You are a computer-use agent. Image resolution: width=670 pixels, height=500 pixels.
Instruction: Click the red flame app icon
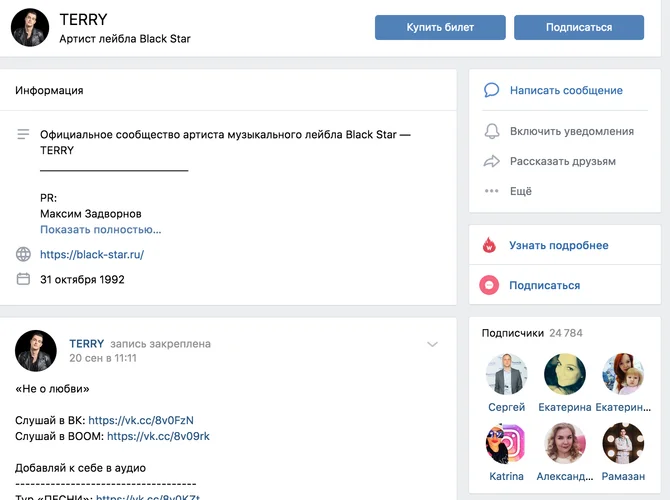(489, 245)
